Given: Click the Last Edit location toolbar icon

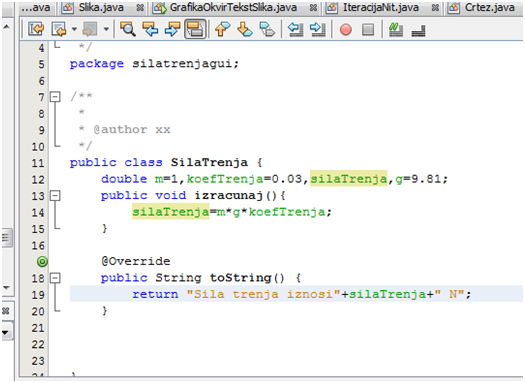Looking at the screenshot, I should [36, 29].
